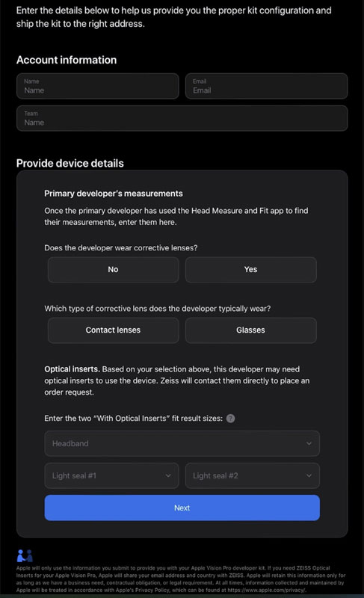Focus the Email input field
The height and width of the screenshot is (598, 364).
(266, 86)
